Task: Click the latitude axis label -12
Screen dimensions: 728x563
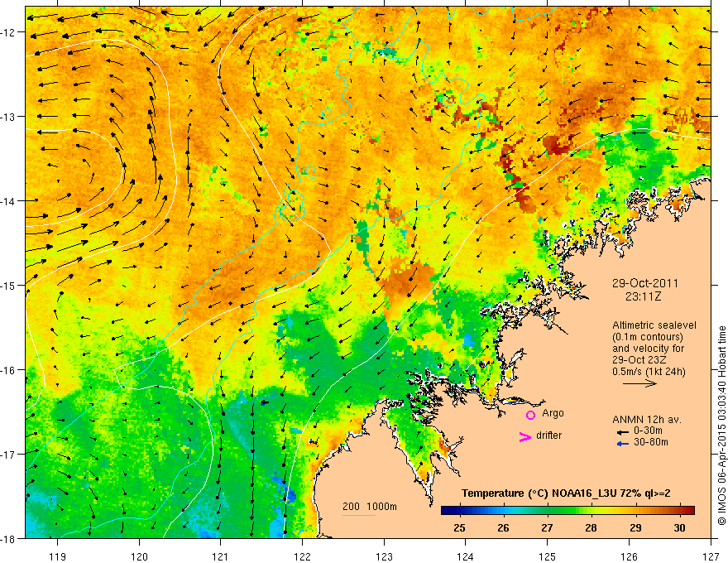Action: [x=8, y=32]
